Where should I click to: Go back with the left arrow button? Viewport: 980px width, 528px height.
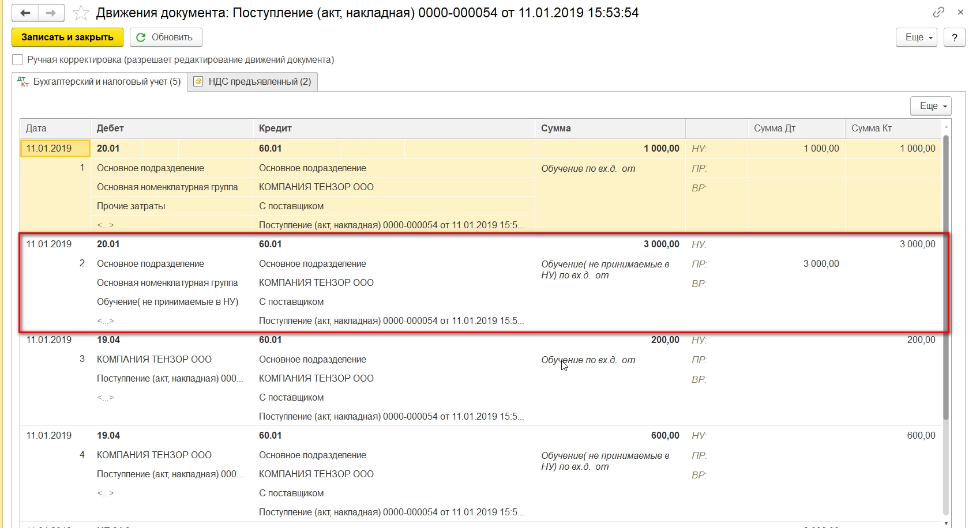tap(25, 13)
